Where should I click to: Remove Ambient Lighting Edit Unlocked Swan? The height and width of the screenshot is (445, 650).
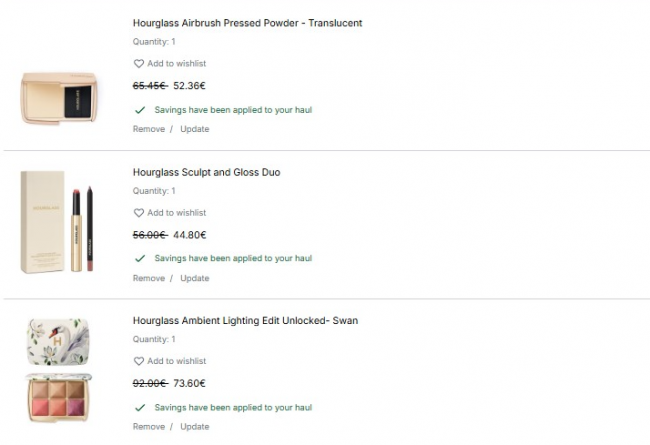[148, 427]
